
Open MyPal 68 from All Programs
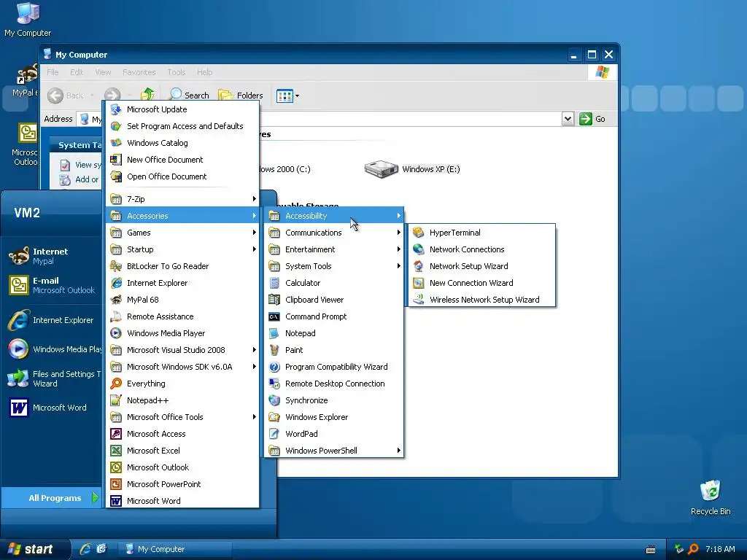click(182, 300)
